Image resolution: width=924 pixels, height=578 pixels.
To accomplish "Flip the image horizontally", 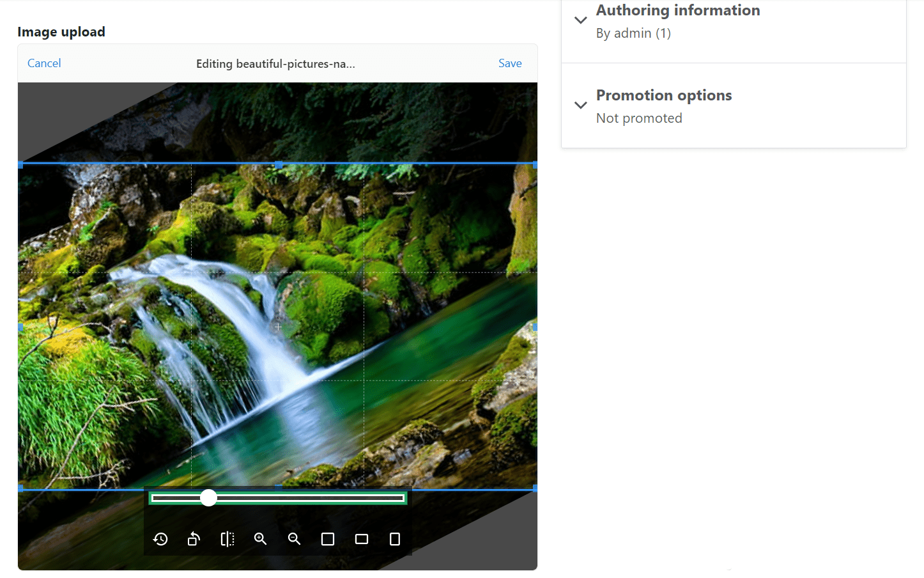I will pos(227,539).
